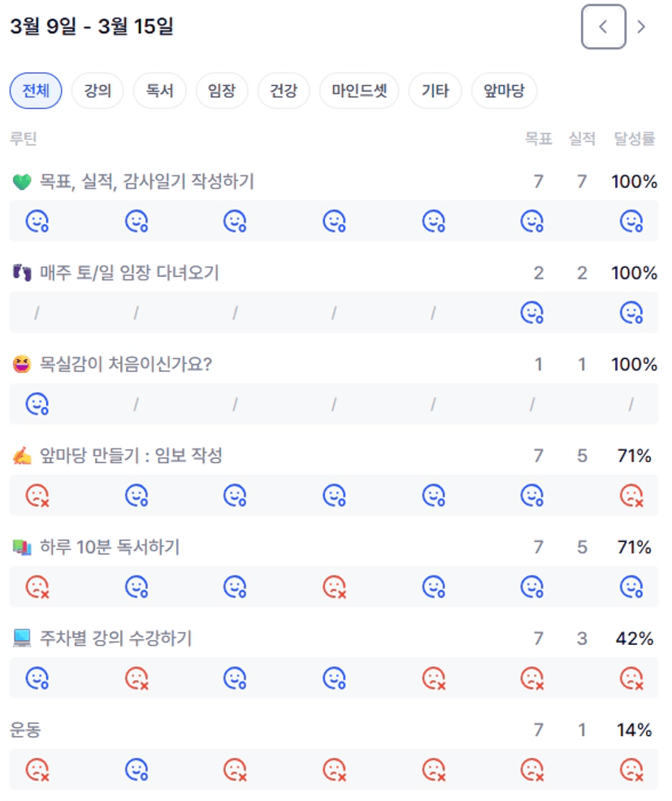This screenshot has width=672, height=801.
Task: Toggle first day of 운동 routine
Action: click(x=37, y=769)
